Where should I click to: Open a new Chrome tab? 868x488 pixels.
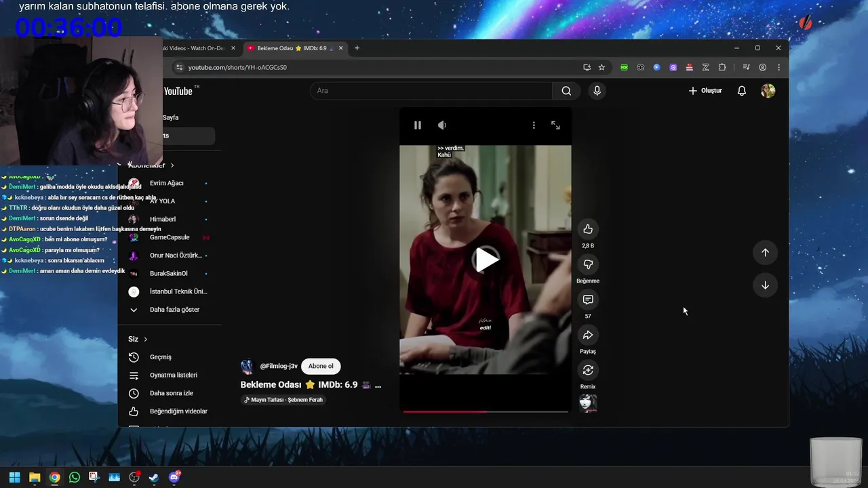(x=357, y=48)
